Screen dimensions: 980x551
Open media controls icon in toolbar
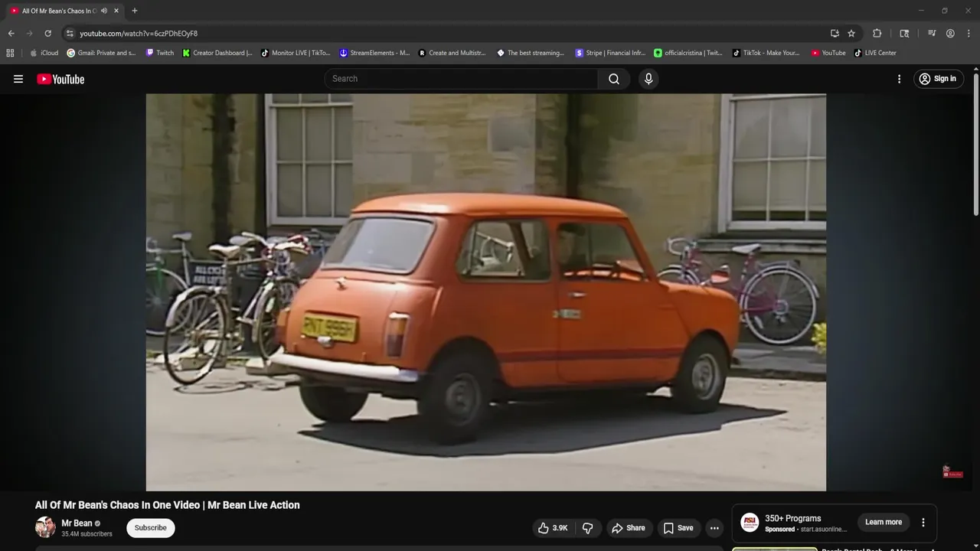[x=932, y=34]
